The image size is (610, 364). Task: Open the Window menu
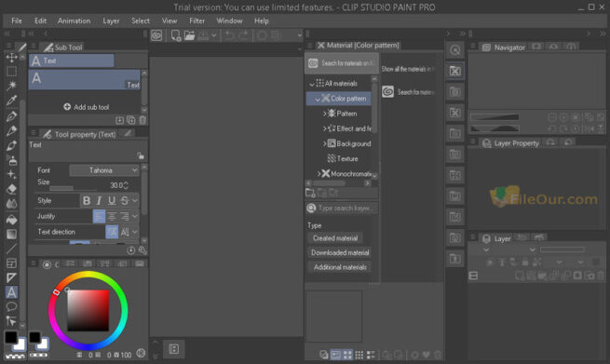(x=229, y=21)
